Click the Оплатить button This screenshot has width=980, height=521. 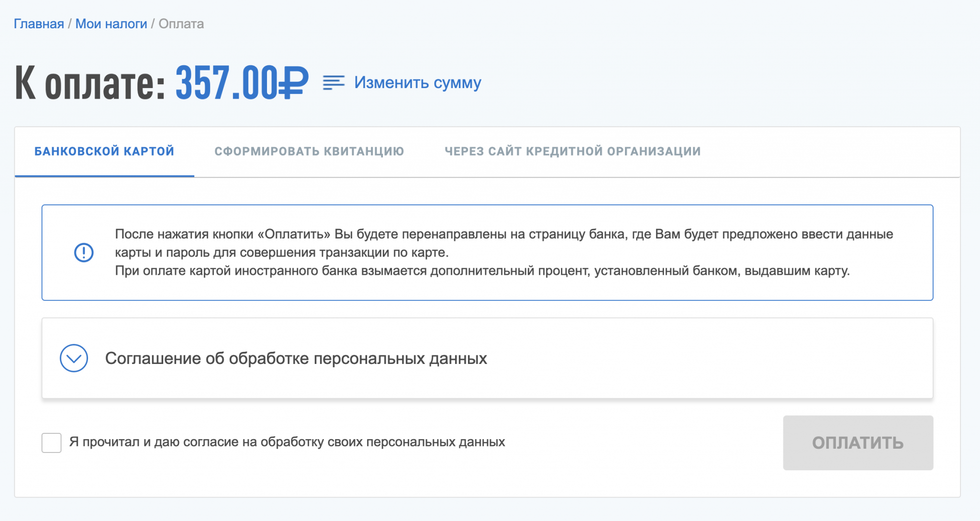858,442
